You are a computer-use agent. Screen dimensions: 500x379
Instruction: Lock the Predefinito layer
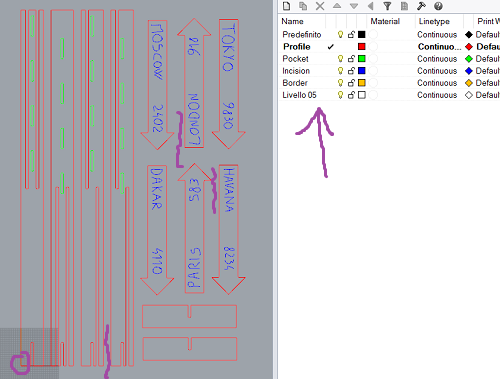pos(351,34)
